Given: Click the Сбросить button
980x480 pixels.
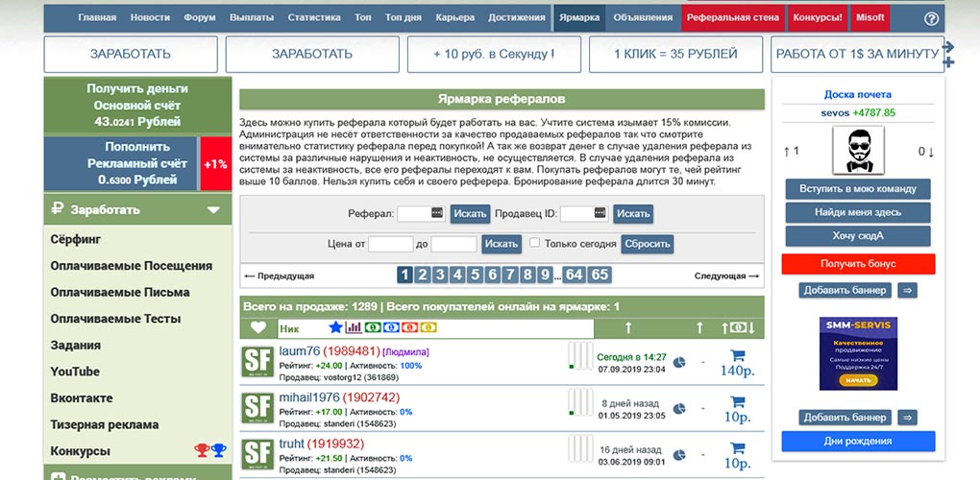Looking at the screenshot, I should click(648, 244).
